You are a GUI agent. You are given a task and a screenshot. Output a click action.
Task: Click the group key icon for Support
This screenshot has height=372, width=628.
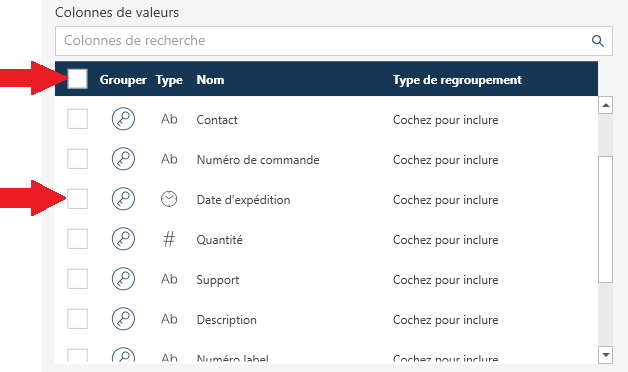123,279
